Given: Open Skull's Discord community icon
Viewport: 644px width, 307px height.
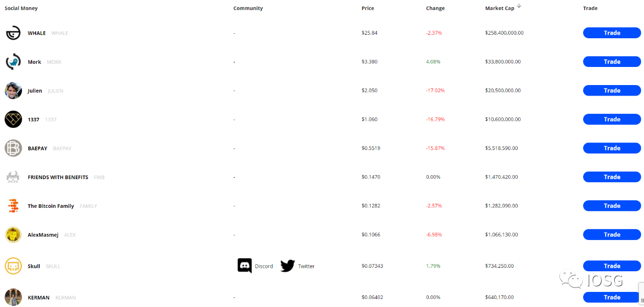Looking at the screenshot, I should [245, 266].
